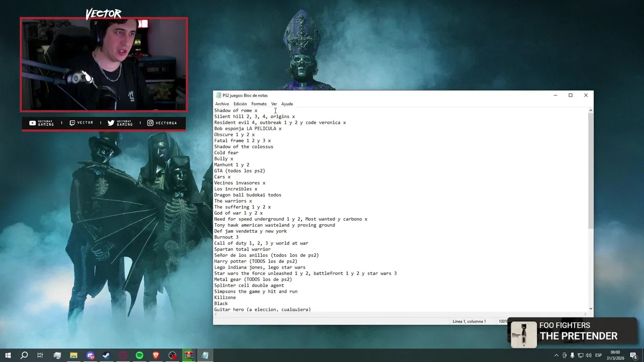Click 'Línea 1, columna 1' in the status bar

click(469, 321)
